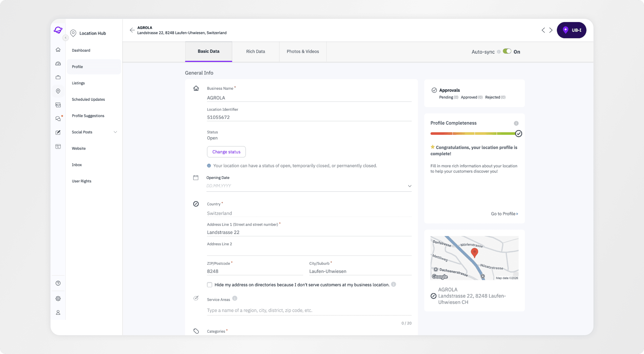Screen dimensions: 644x354
Task: Open the chat bubbles icon with notification
Action: pos(58,119)
